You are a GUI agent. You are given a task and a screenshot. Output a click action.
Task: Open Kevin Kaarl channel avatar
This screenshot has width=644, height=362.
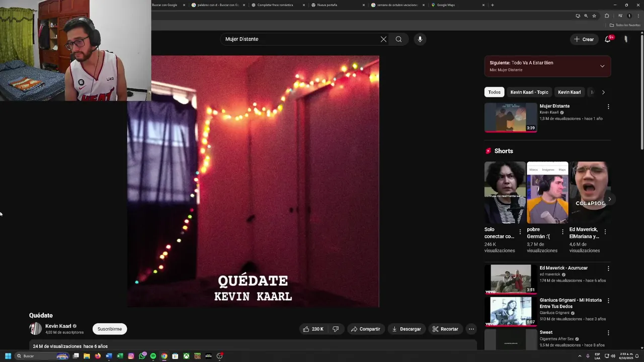click(x=36, y=329)
